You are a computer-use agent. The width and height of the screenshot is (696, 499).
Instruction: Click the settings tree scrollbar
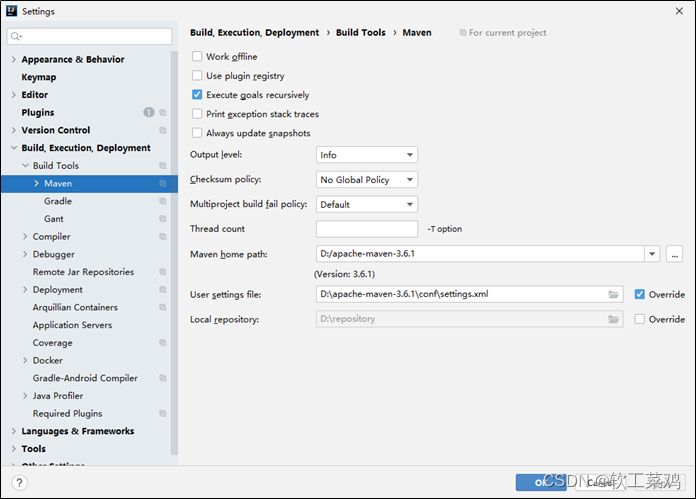point(174,253)
